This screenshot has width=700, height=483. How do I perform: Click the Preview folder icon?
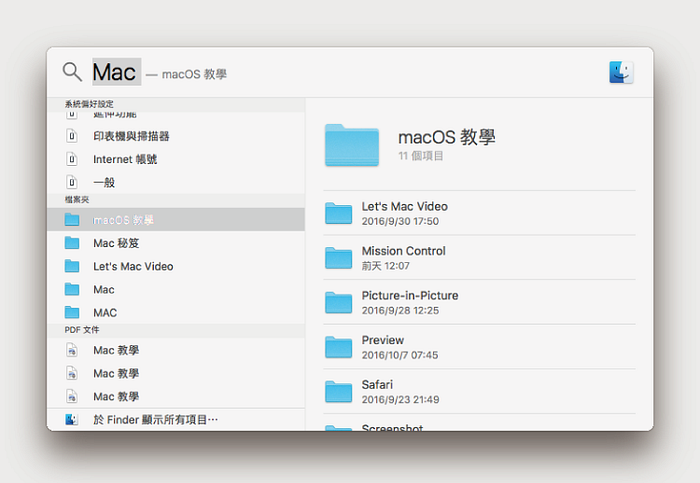click(x=338, y=347)
